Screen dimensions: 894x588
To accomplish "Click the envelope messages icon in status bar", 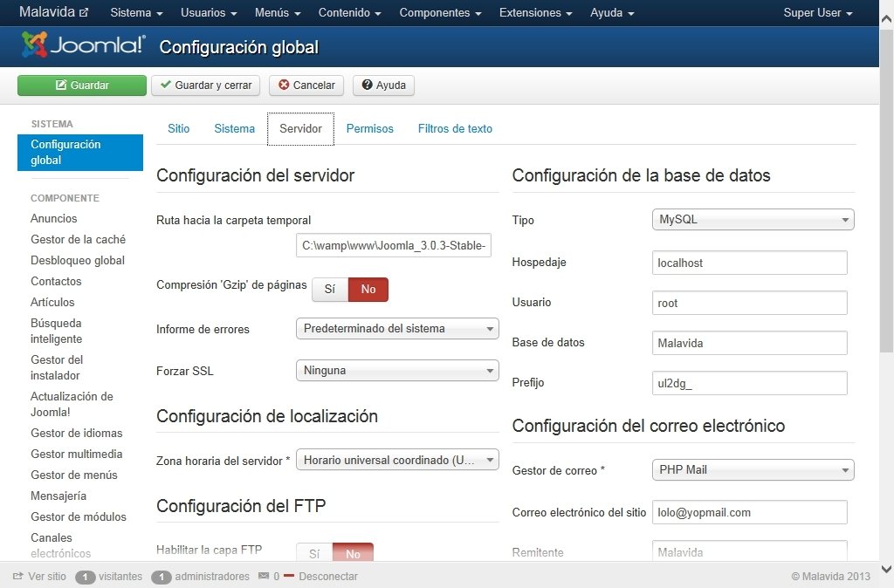I will coord(264,576).
